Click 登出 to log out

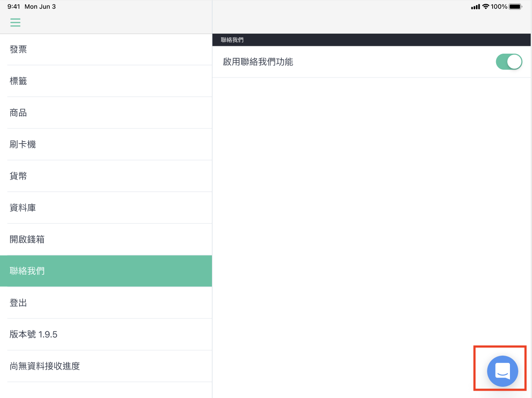106,303
